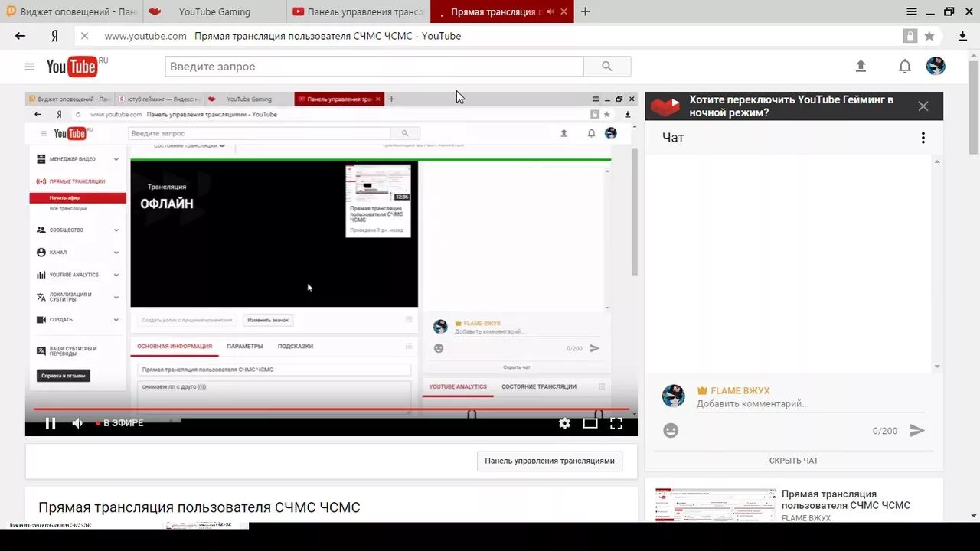Seek on the red video progress bar
The image size is (980, 551).
[x=331, y=409]
